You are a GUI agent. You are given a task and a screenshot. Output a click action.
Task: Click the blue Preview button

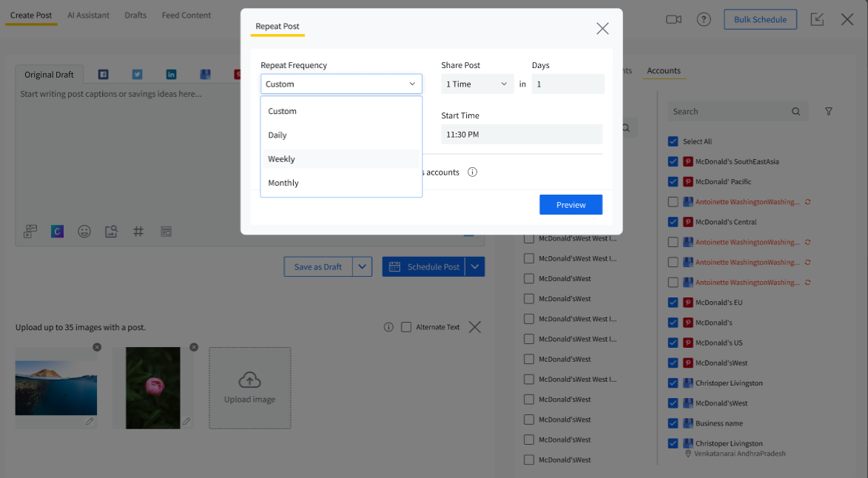pos(571,205)
